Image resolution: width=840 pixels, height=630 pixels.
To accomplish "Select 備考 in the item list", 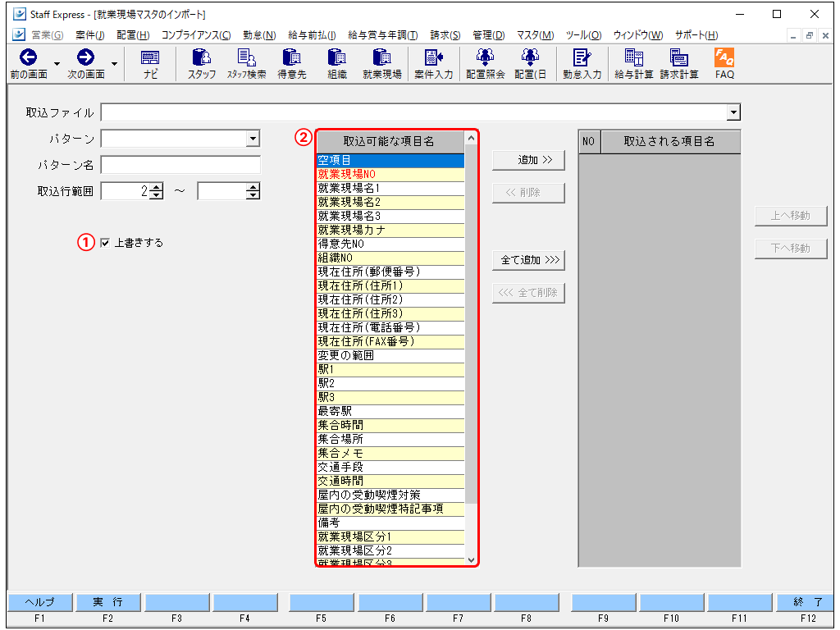I will tap(390, 523).
